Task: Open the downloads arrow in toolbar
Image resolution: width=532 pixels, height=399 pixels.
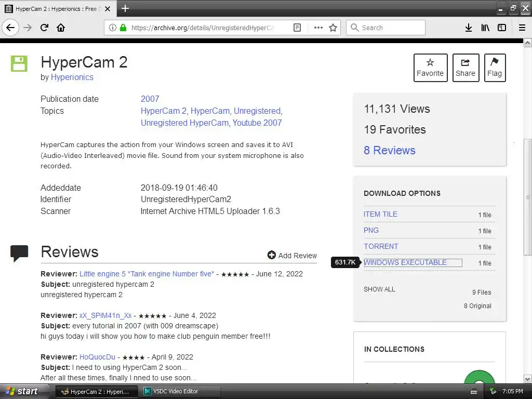Action: point(469,28)
